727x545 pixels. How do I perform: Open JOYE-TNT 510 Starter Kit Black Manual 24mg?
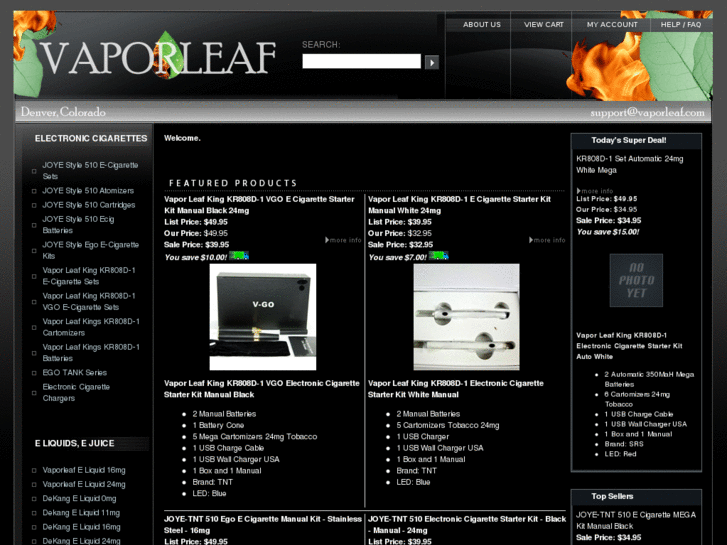click(x=466, y=525)
